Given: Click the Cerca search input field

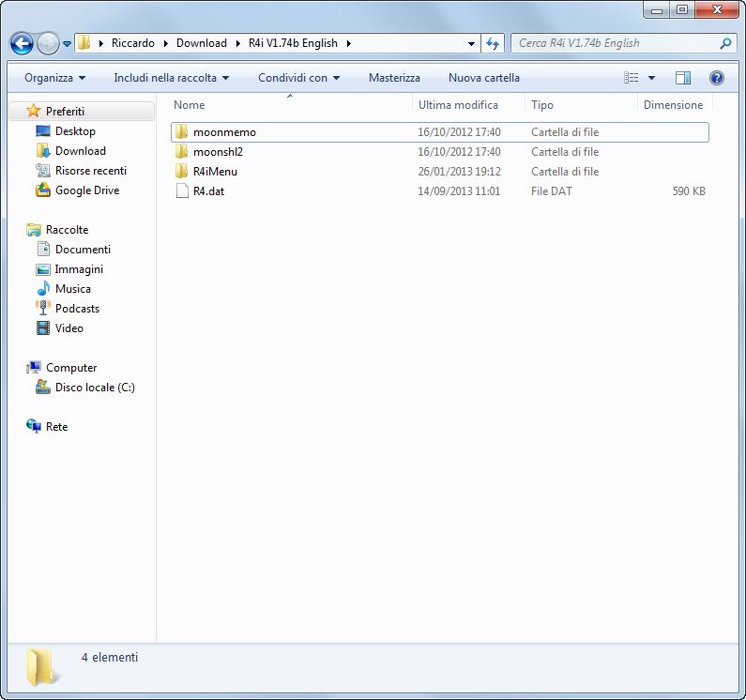Looking at the screenshot, I should 615,43.
